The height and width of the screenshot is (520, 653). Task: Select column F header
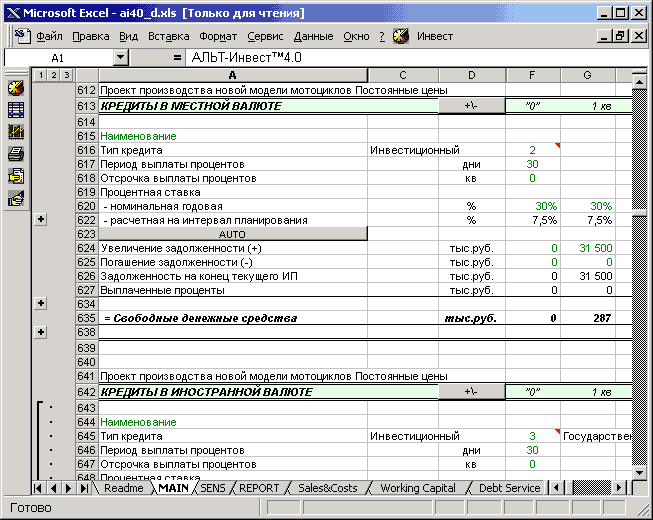pos(533,75)
